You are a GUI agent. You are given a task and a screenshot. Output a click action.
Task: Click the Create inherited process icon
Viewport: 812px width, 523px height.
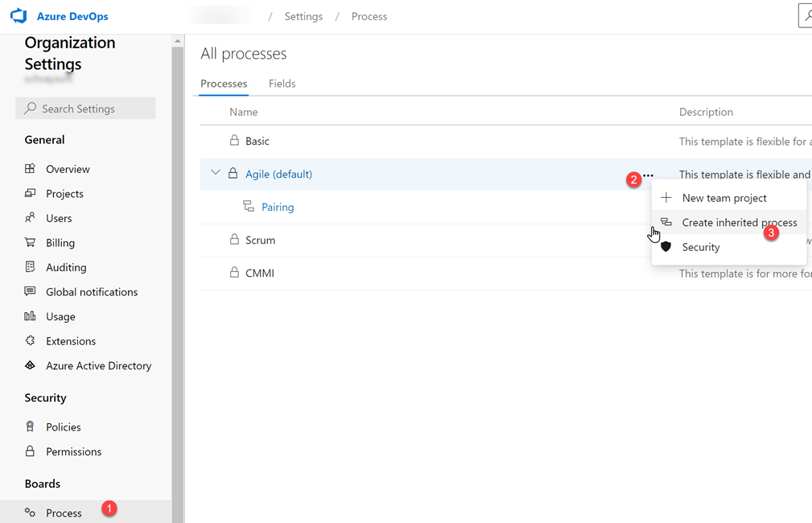point(666,222)
